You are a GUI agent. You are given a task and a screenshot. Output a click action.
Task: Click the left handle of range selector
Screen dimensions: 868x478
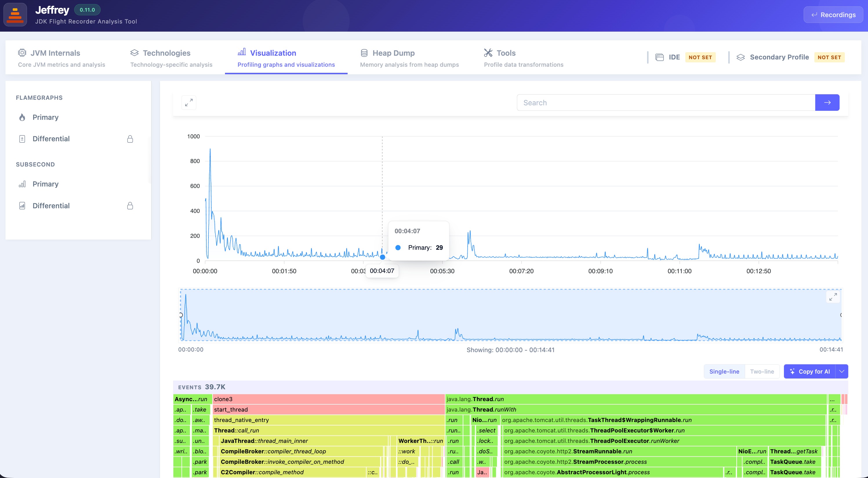[x=181, y=315]
